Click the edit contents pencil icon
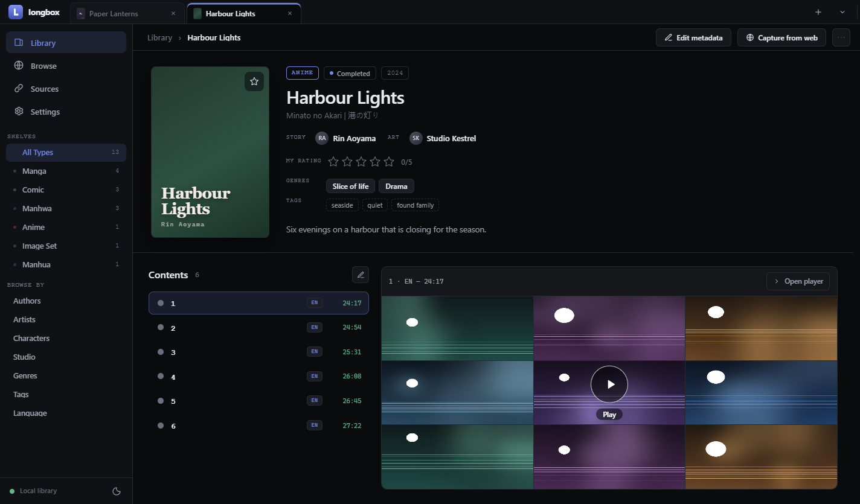860x504 pixels. (x=361, y=275)
